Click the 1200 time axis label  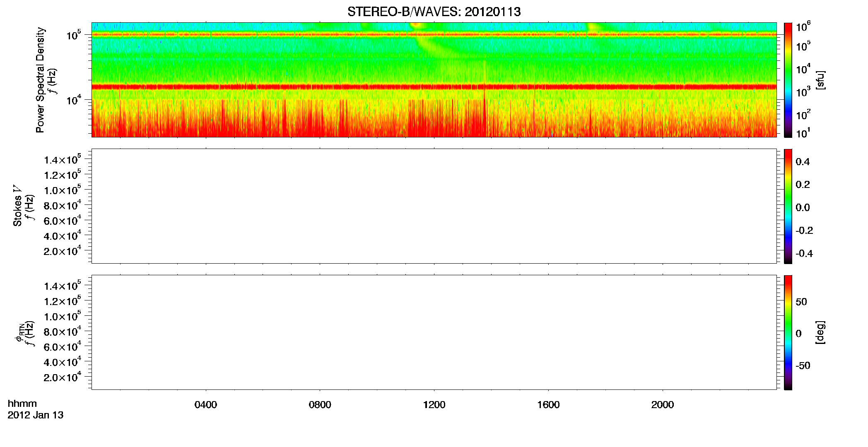(434, 405)
